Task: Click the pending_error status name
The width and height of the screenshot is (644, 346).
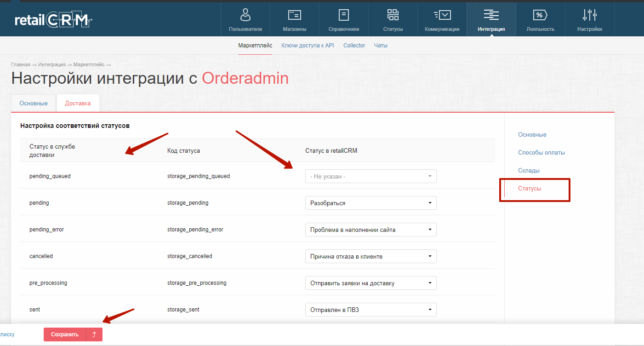Action: pyautogui.click(x=46, y=230)
